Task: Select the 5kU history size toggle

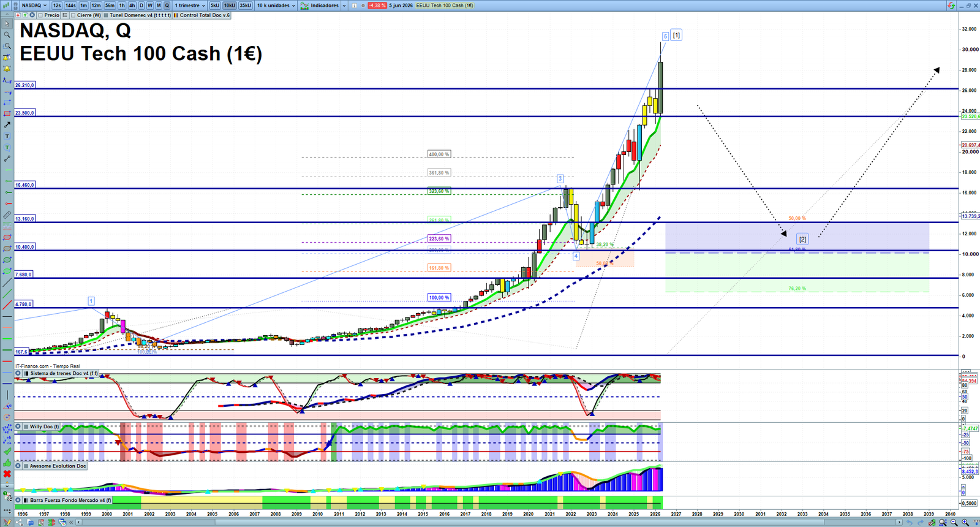Action: (215, 6)
